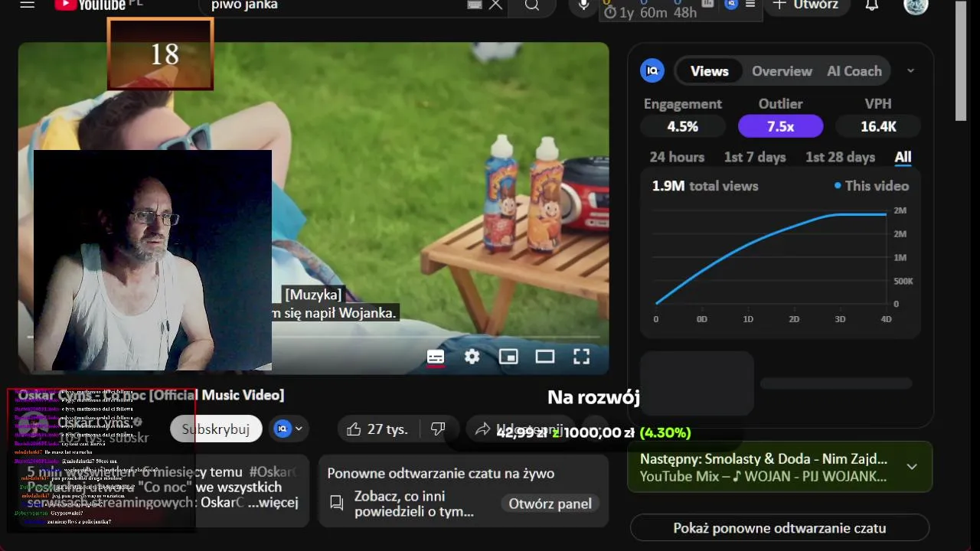The image size is (980, 551).
Task: Open the on-screen keyboard in search box
Action: 474,5
